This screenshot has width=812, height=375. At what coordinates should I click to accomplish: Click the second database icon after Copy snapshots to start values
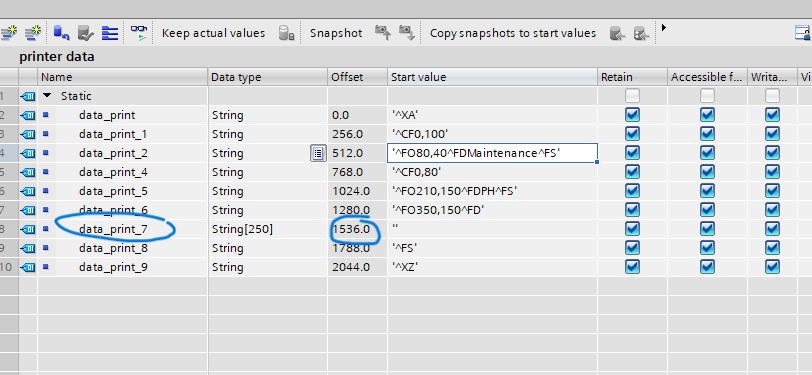click(641, 34)
